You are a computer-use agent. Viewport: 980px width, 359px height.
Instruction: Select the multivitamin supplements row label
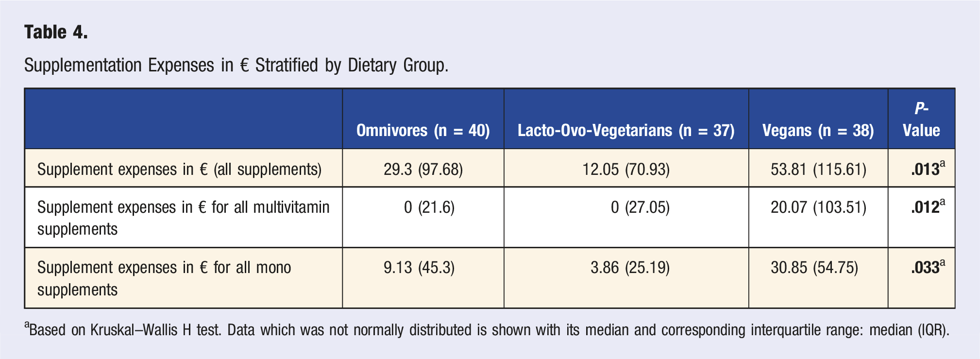click(183, 218)
